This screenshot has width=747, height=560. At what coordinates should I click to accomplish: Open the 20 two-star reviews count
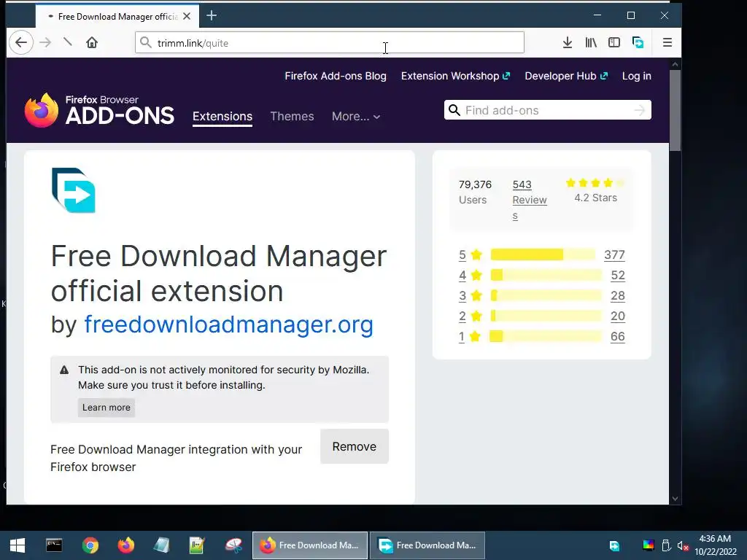coord(618,316)
